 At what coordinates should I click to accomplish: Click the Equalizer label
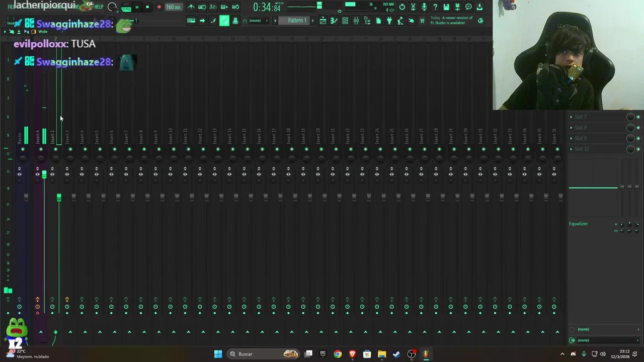coord(578,224)
